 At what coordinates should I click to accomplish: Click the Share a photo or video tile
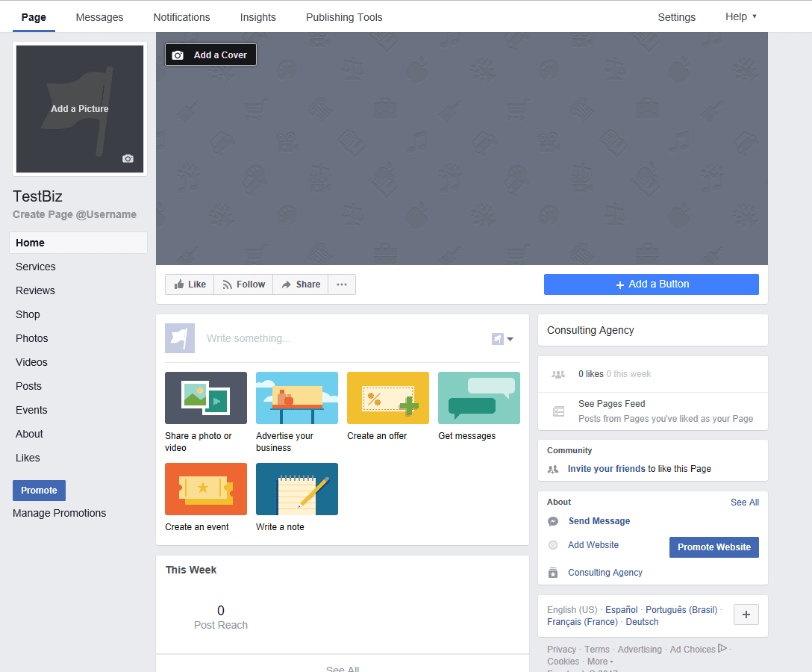205,398
